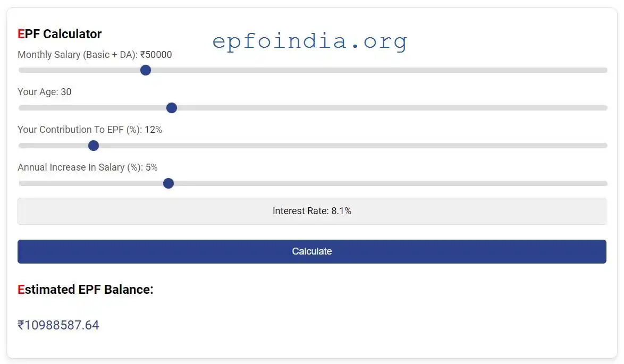624x364 pixels.
Task: Click the EPF Calculator title
Action: click(x=59, y=33)
